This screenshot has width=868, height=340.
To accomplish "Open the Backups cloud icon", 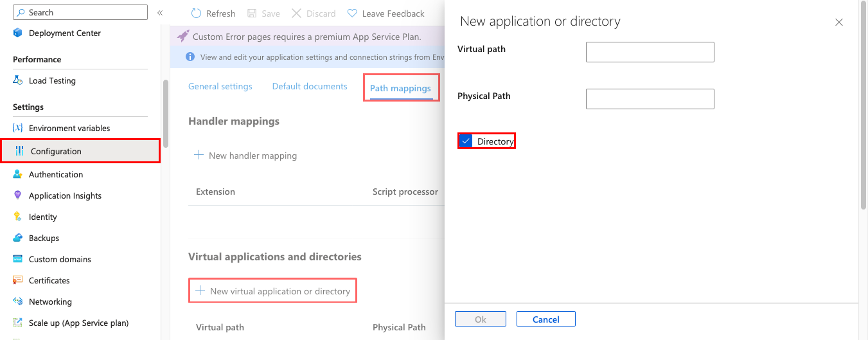I will [x=17, y=238].
